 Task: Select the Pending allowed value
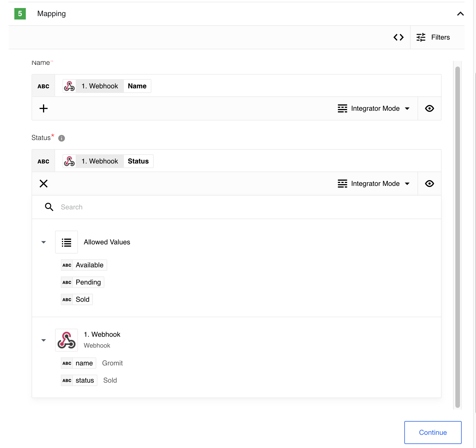tap(83, 282)
